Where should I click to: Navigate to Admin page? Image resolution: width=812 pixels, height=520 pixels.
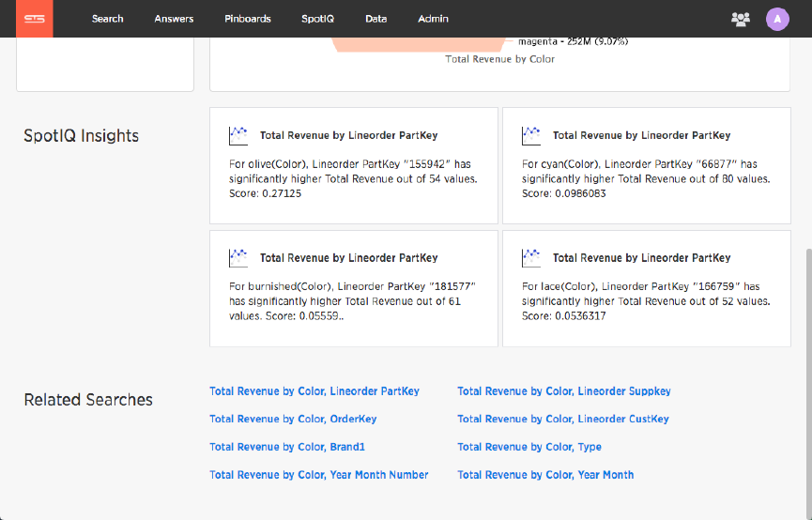(433, 19)
